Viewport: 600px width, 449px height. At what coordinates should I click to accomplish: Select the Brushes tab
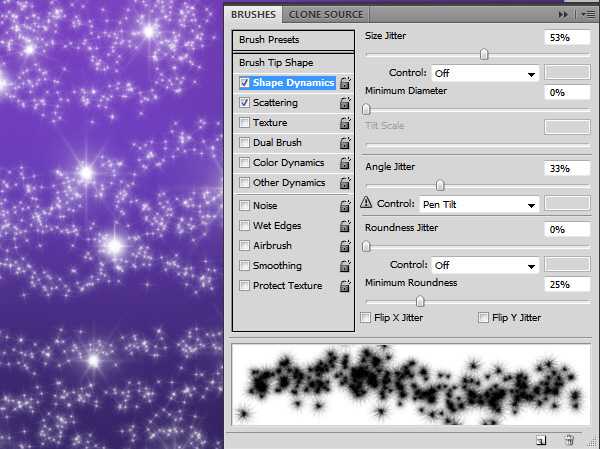click(254, 15)
